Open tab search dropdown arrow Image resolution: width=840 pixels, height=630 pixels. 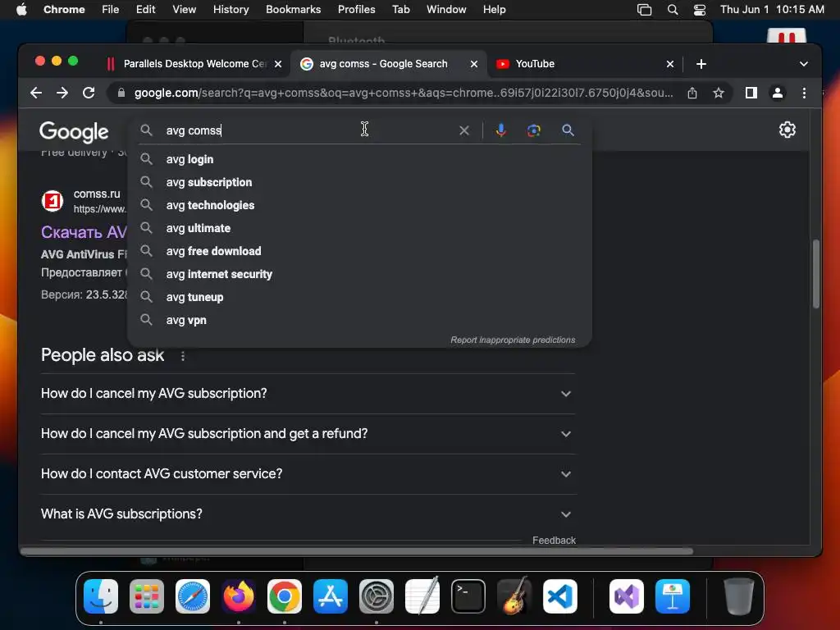[x=804, y=64]
